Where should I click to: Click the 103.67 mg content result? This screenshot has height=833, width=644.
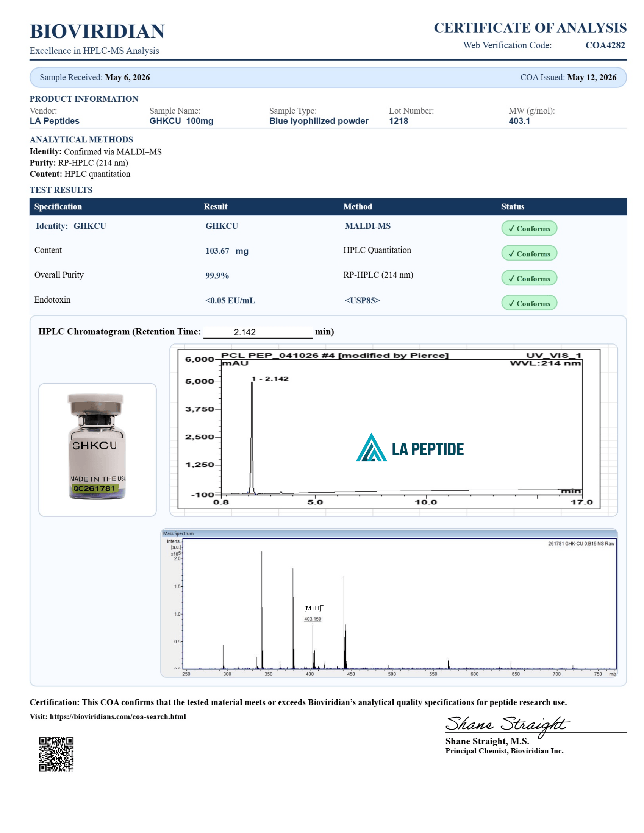[227, 251]
